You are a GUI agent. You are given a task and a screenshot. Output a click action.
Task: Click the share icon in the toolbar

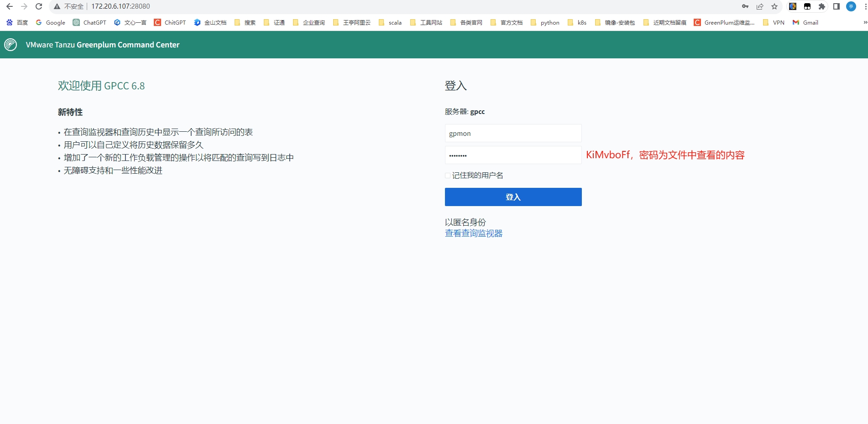pyautogui.click(x=759, y=6)
